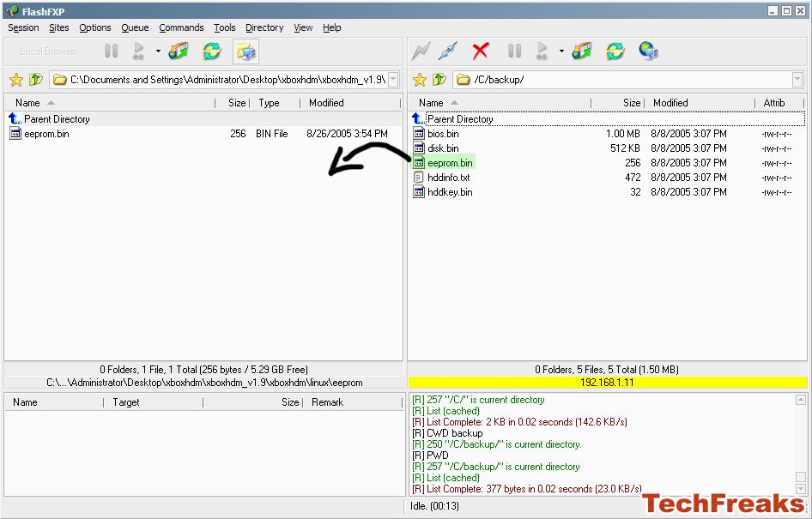The width and height of the screenshot is (812, 519).
Task: Open the Commands menu
Action: pyautogui.click(x=181, y=28)
